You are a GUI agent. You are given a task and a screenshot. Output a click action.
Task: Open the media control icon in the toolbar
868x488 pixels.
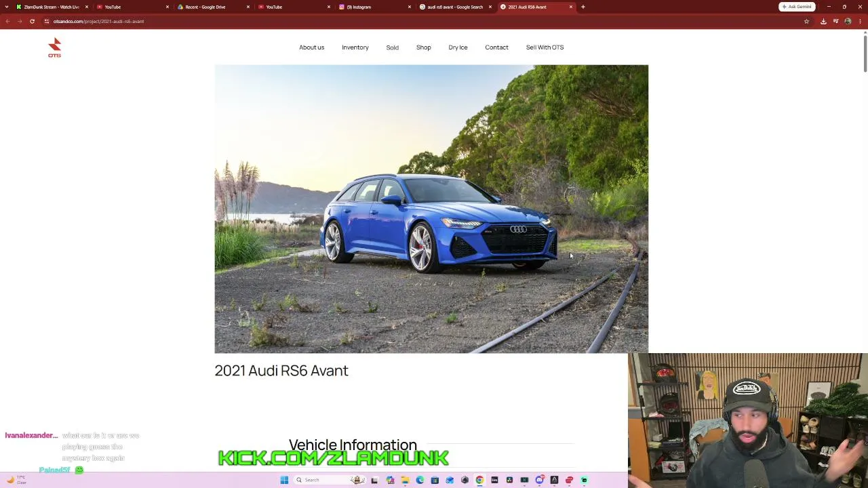(835, 21)
